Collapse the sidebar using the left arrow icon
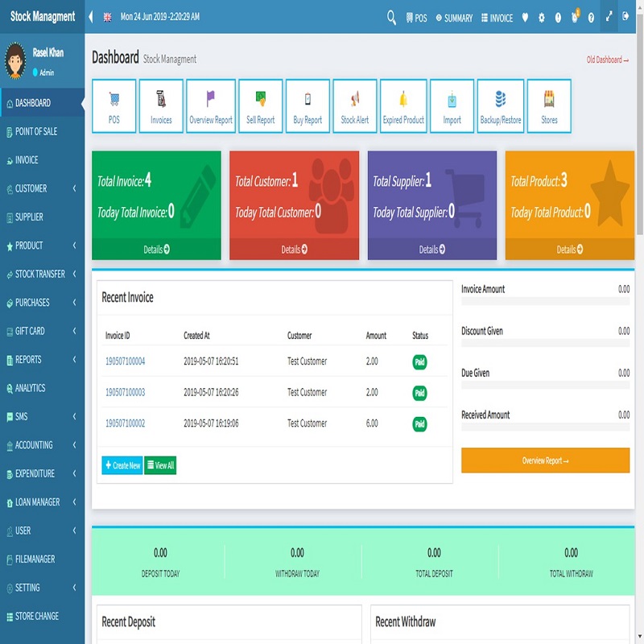The image size is (644, 644). (90, 17)
